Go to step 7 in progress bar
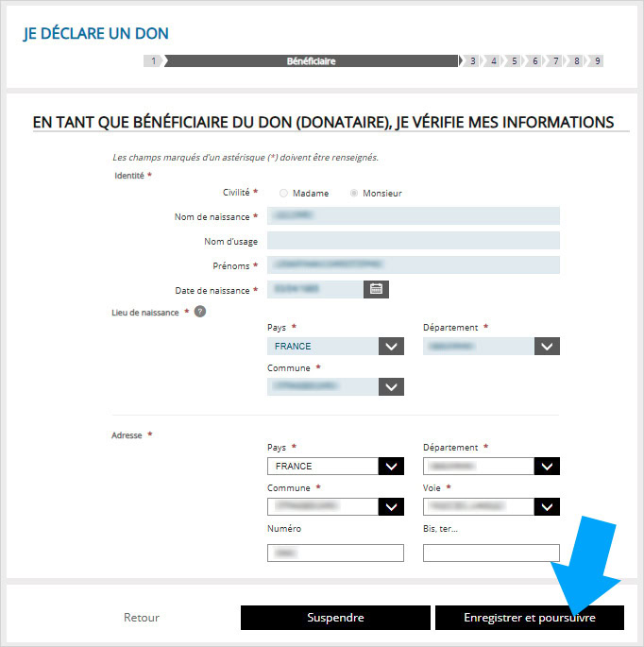 [556, 61]
